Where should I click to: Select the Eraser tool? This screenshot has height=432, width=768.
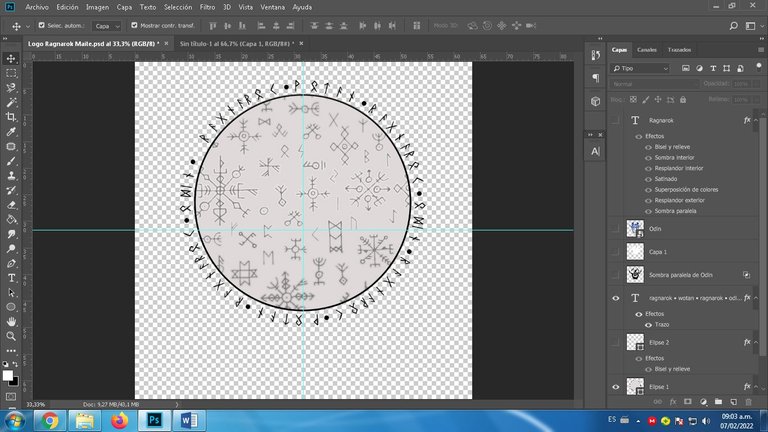coord(11,205)
